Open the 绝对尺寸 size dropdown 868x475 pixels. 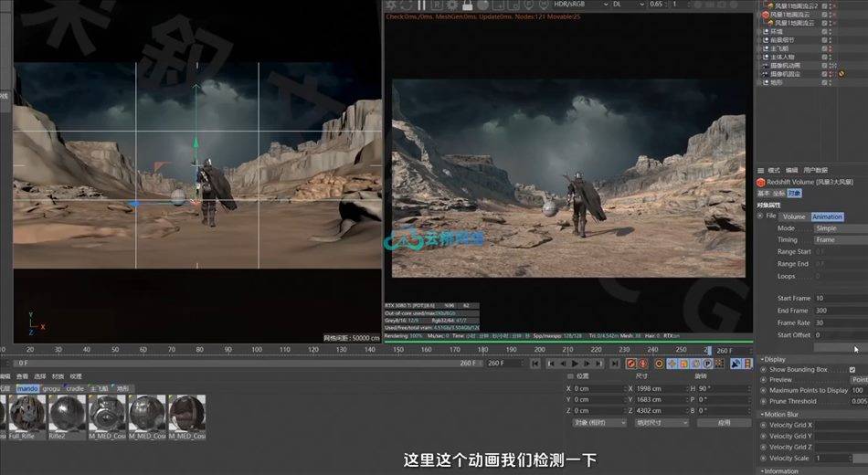point(662,422)
